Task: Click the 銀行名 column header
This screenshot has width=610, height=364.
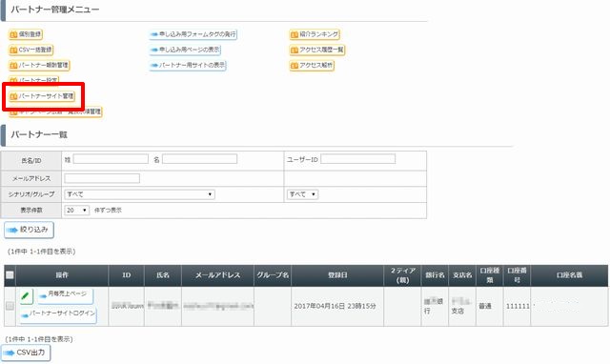Action: point(435,275)
